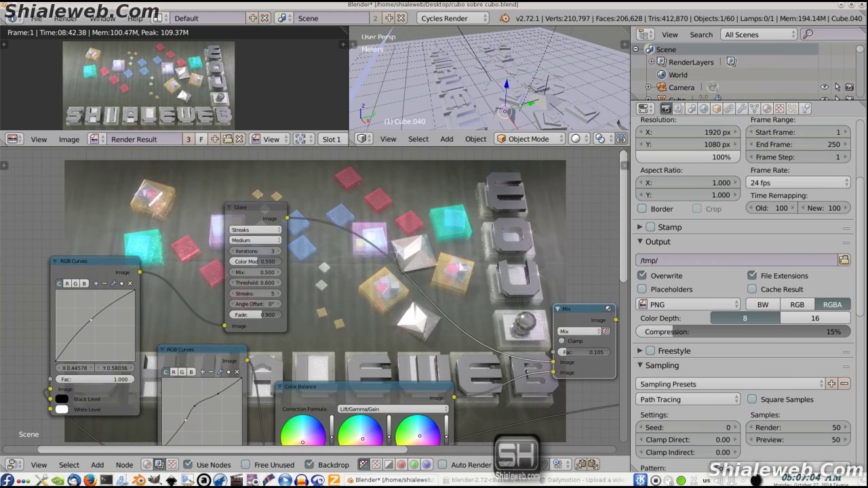The width and height of the screenshot is (868, 488).
Task: Open the World properties tab (globe icon)
Action: point(703,108)
